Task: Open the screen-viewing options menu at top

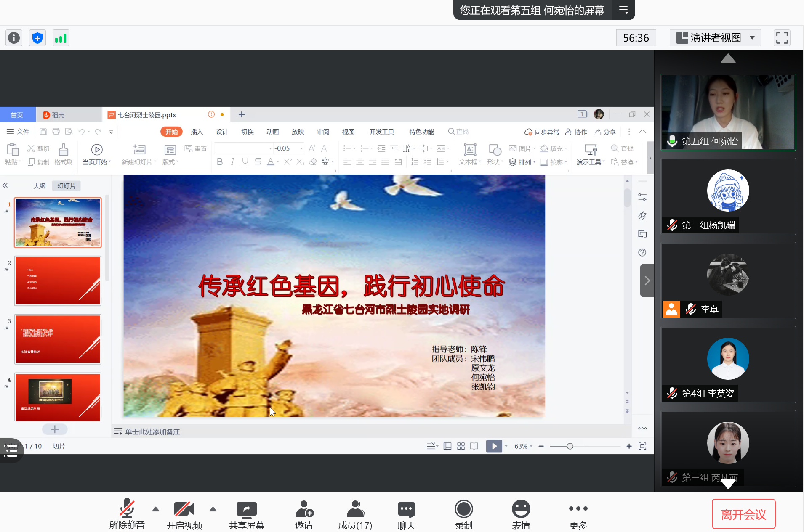Action: pos(623,10)
